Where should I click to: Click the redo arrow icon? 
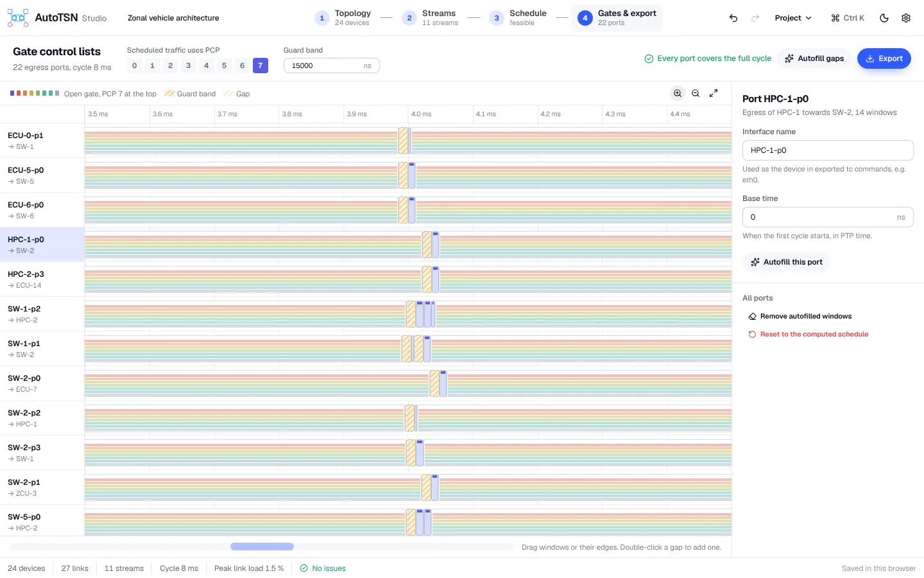click(755, 18)
